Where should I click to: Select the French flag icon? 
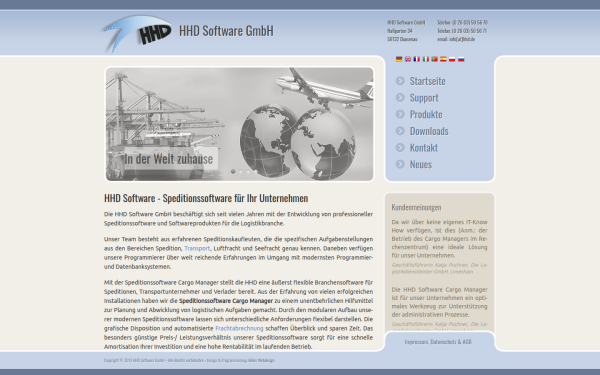(417, 59)
